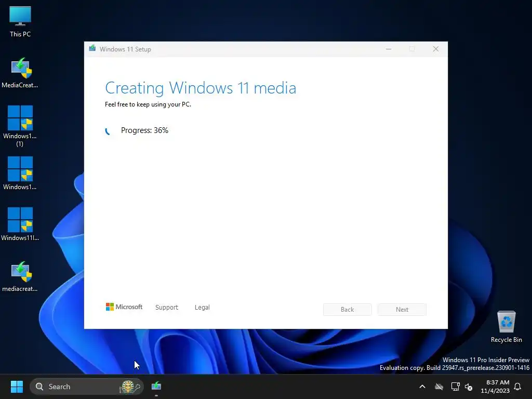The image size is (532, 399).
Task: Open the notification bell
Action: [518, 387]
